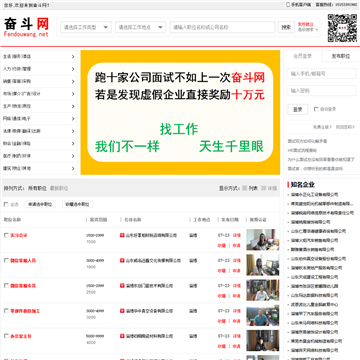Expand the 销售|客服|采购 category chevron
This screenshot has height=360, width=360.
tap(73, 81)
